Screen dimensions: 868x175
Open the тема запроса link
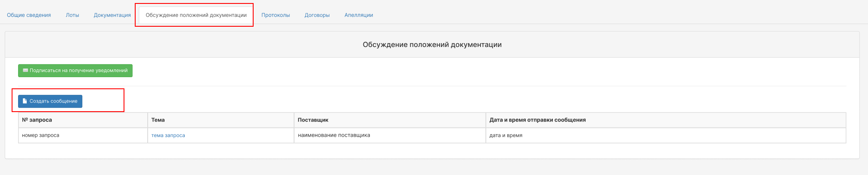pos(168,135)
